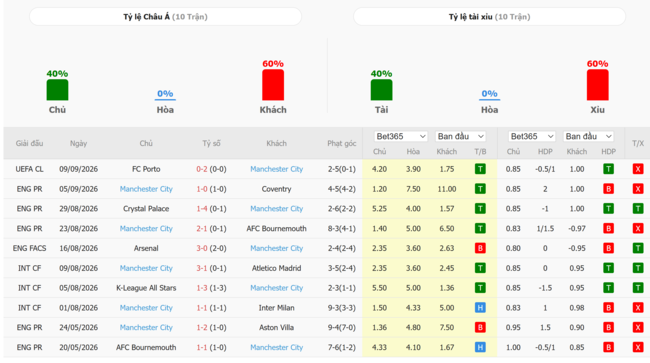650x363 pixels.
Task: Open Manchester City link in Crystal Palace row
Action: click(x=276, y=209)
